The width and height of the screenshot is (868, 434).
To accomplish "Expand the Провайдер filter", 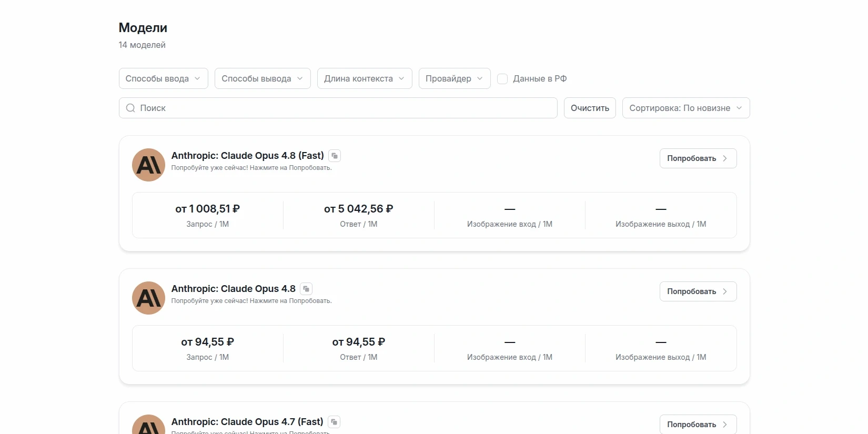I will click(455, 78).
